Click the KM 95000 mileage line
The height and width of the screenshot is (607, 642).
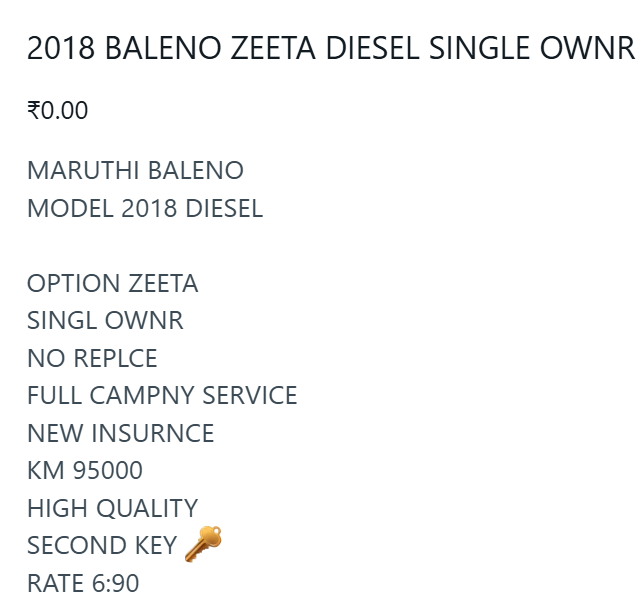pyautogui.click(x=85, y=470)
